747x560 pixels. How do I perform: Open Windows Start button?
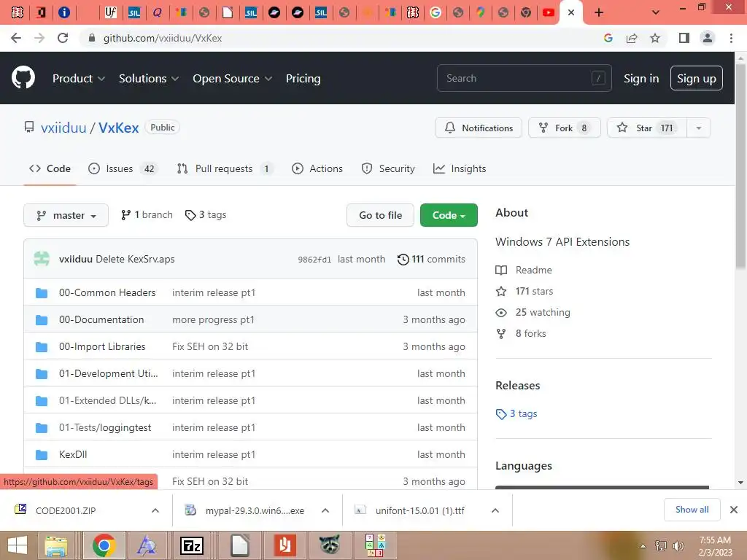tap(18, 545)
